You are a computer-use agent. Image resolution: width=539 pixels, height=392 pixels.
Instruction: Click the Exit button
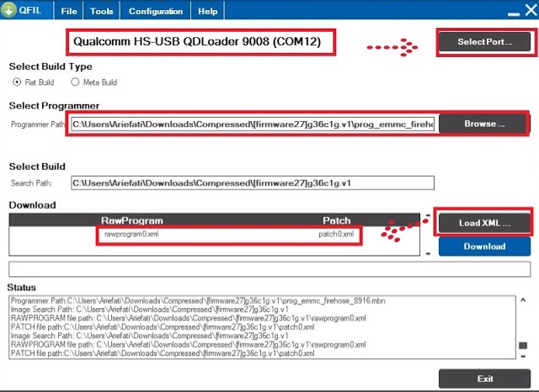pyautogui.click(x=485, y=379)
